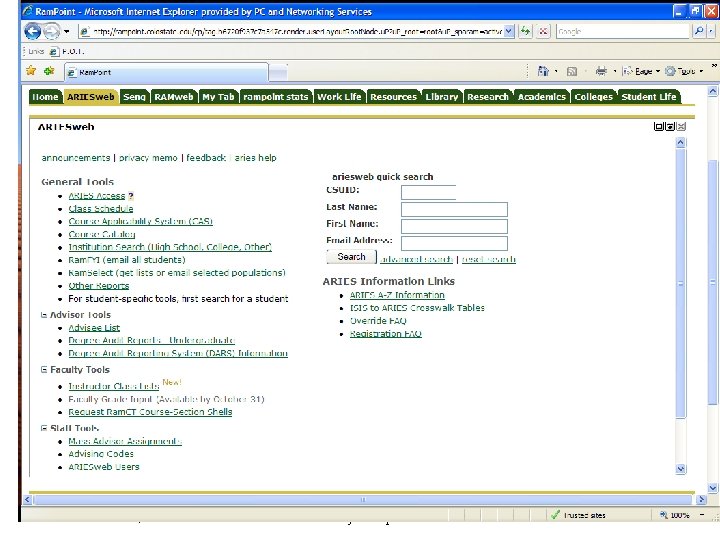Viewport: 720px width, 540px height.
Task: Open the Other Reports link
Action: pos(99,286)
